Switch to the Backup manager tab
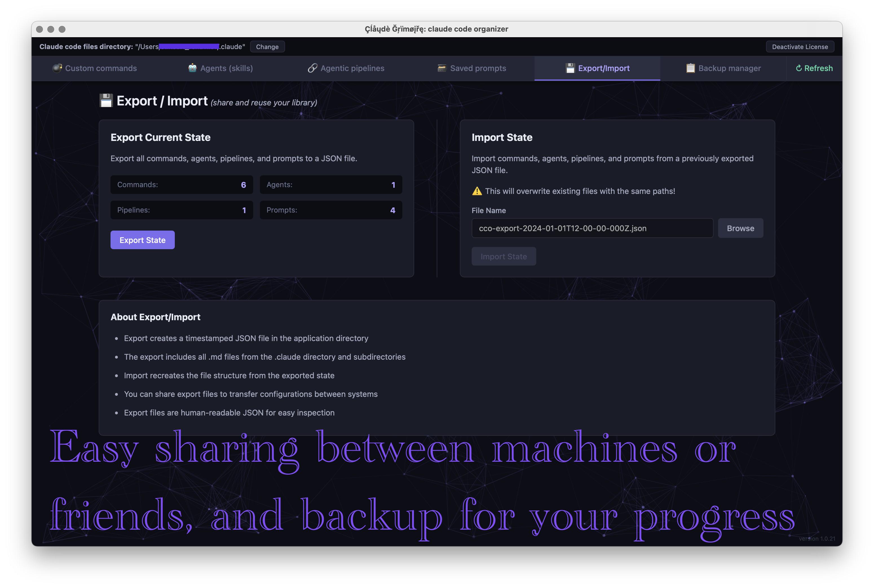 click(x=729, y=68)
